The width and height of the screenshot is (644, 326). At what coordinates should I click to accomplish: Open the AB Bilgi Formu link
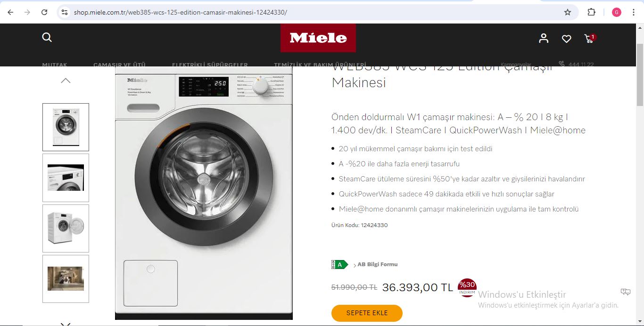(377, 264)
